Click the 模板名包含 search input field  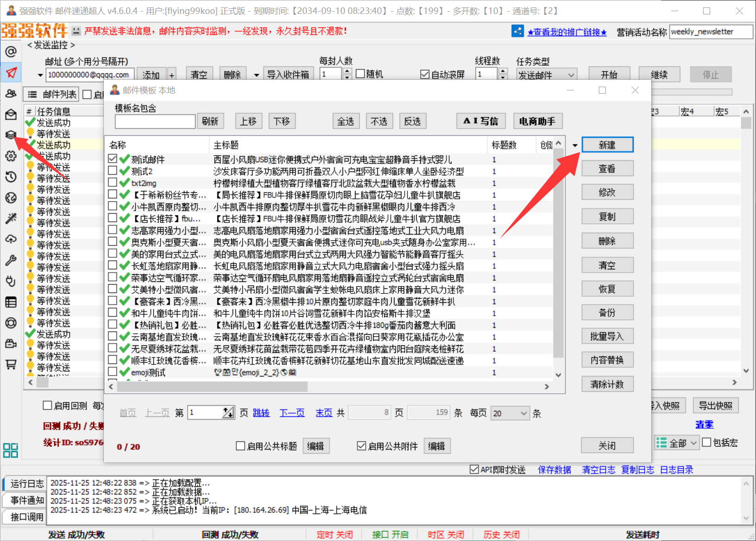(x=155, y=121)
